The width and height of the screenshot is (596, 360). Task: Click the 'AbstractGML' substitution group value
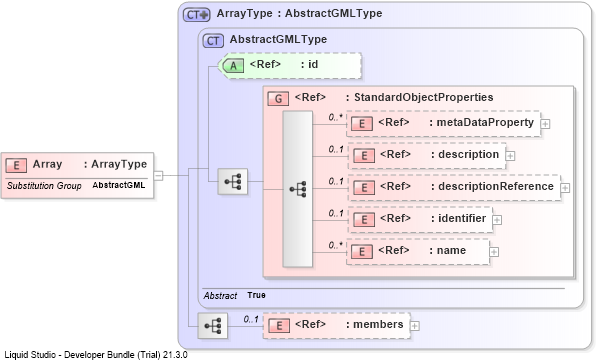119,185
